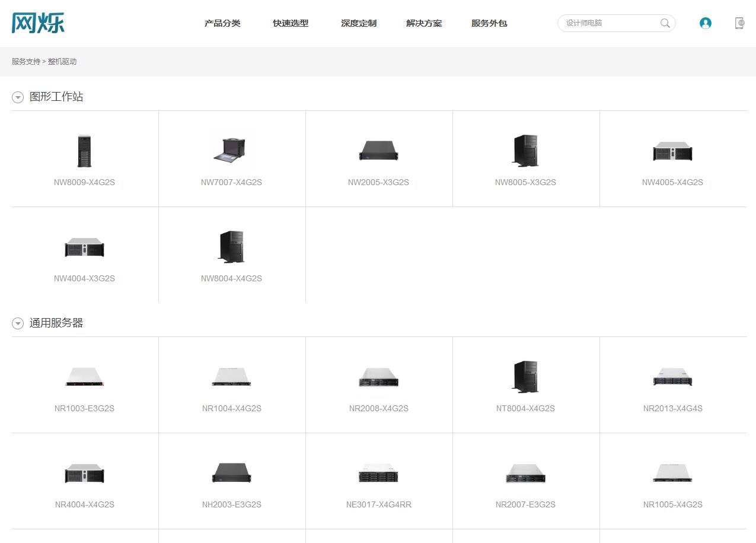Open the NR2013-X4G4S product name link
This screenshot has width=756, height=543.
672,408
